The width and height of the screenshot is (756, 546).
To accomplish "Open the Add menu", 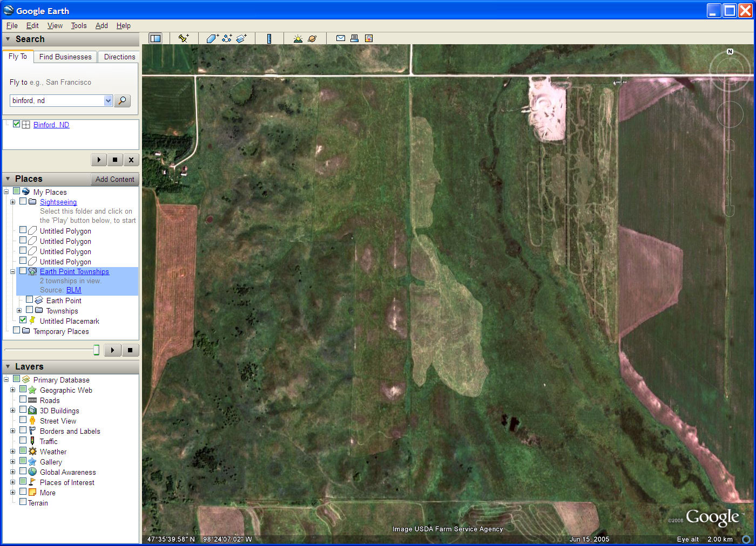I will point(102,25).
